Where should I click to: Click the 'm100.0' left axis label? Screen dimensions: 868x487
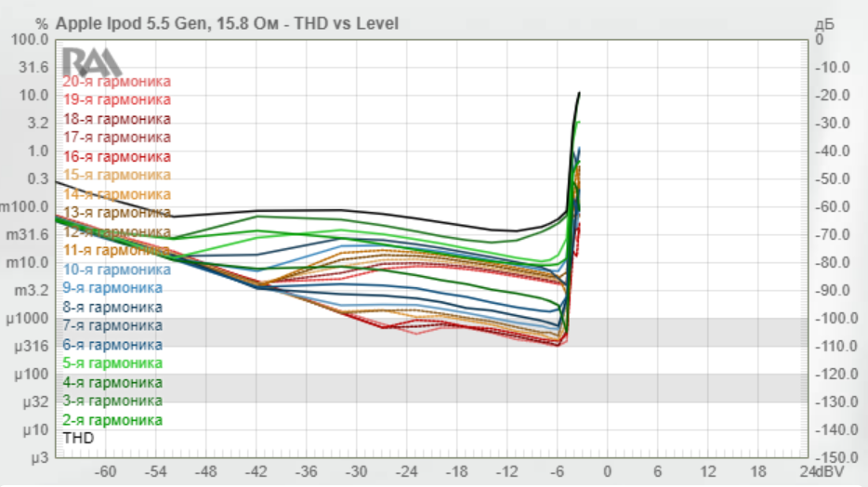24,207
